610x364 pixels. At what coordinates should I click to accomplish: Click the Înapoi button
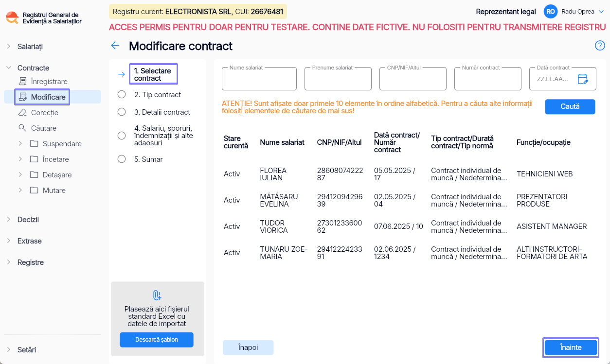click(x=248, y=347)
